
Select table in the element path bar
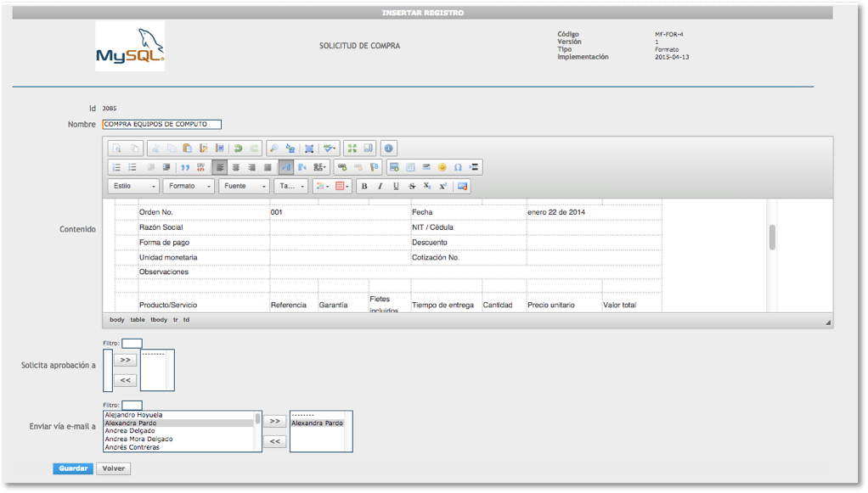[x=138, y=320]
